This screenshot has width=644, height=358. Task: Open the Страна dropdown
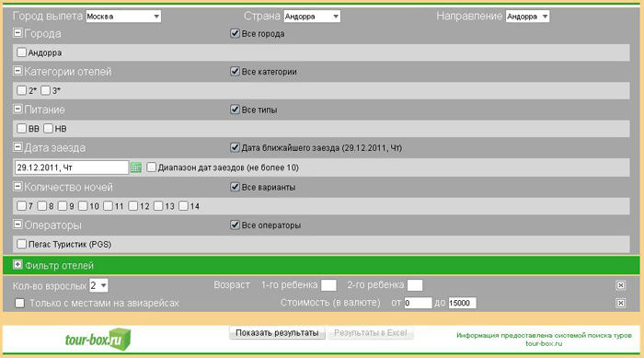pos(312,17)
